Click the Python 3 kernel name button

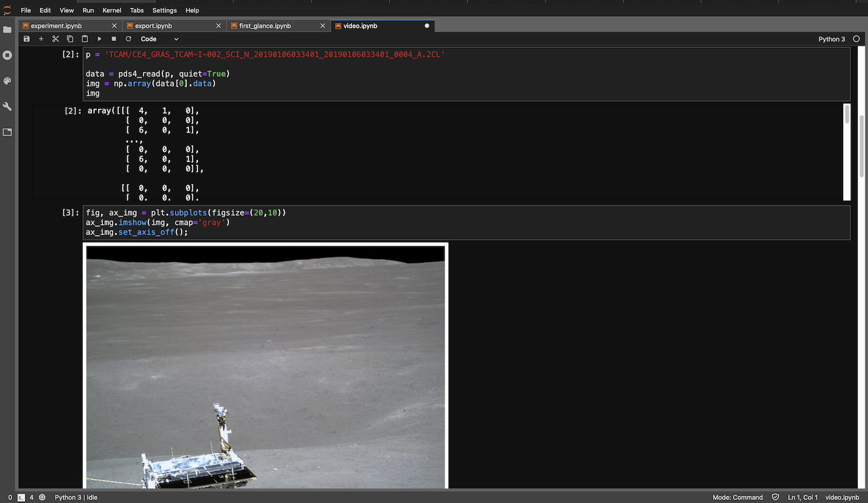click(831, 39)
